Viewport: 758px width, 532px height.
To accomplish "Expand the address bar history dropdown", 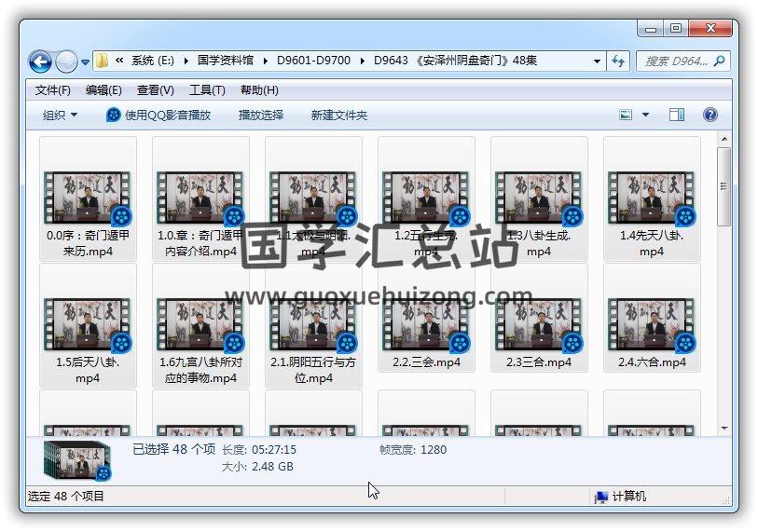I will pos(598,61).
